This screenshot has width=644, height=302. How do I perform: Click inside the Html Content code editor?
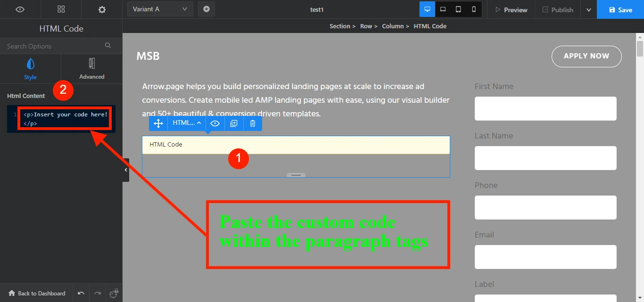61,119
